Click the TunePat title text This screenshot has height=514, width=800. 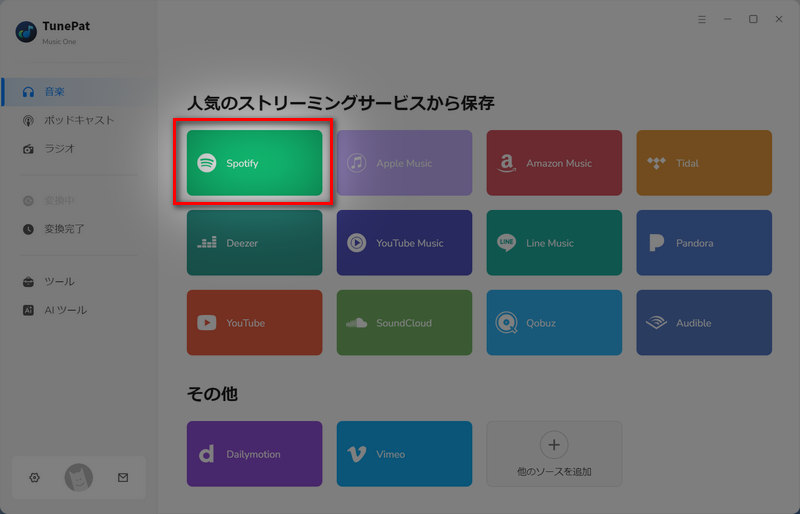point(66,26)
